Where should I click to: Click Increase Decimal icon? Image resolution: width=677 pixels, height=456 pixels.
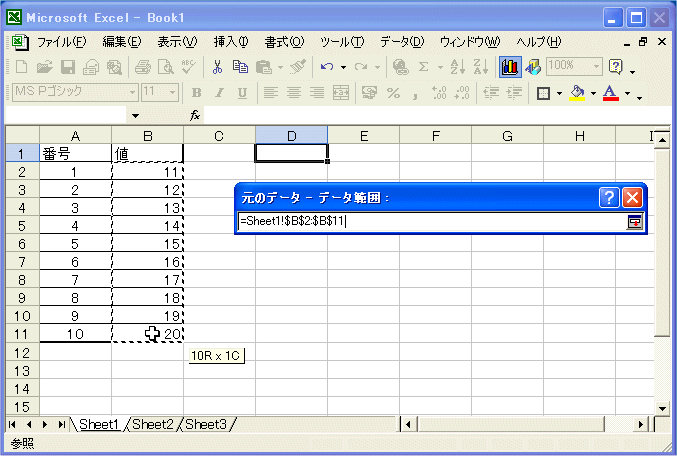pyautogui.click(x=439, y=93)
